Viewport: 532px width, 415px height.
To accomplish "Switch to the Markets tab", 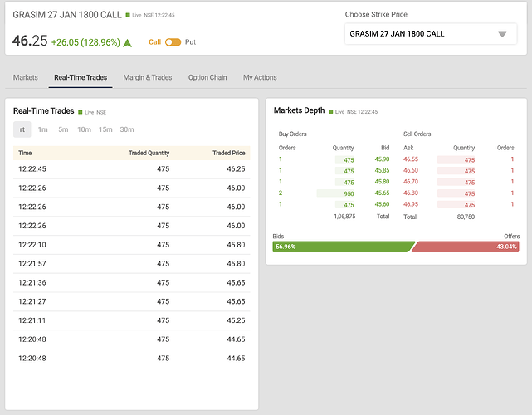I will click(x=26, y=77).
